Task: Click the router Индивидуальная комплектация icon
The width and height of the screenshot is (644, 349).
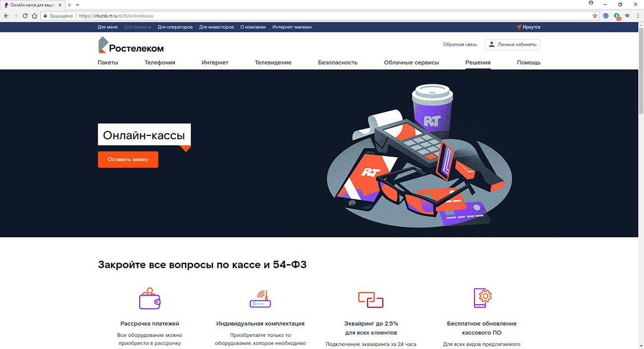Action: pyautogui.click(x=260, y=299)
